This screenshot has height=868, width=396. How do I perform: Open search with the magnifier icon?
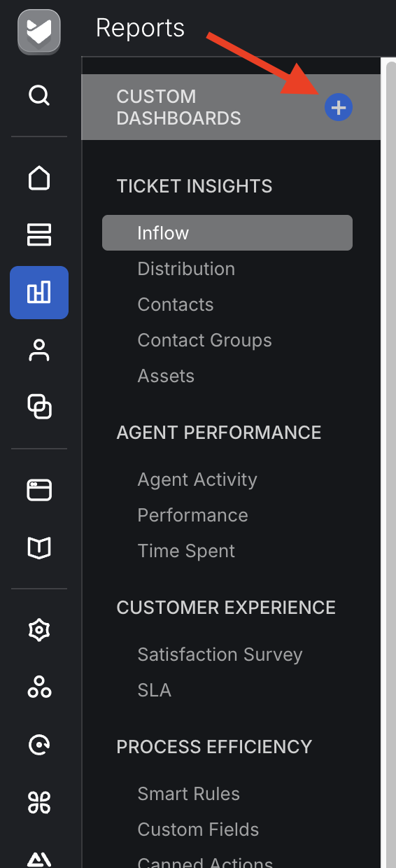pyautogui.click(x=39, y=94)
